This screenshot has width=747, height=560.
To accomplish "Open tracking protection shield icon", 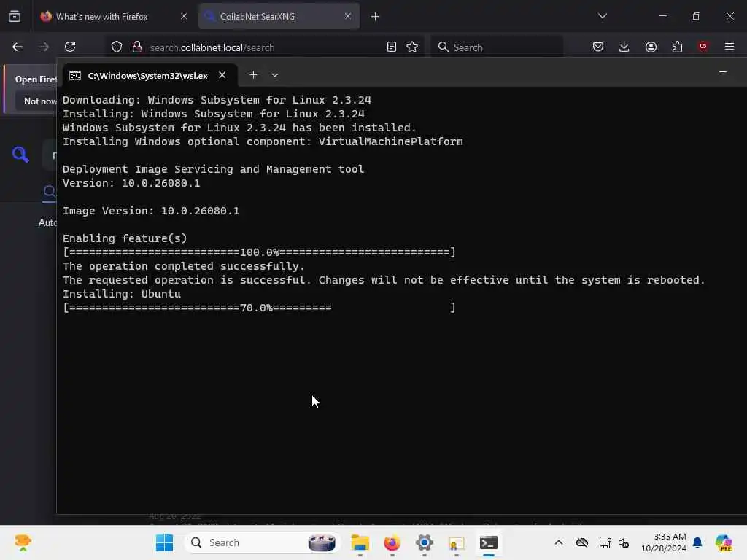I will point(117,47).
